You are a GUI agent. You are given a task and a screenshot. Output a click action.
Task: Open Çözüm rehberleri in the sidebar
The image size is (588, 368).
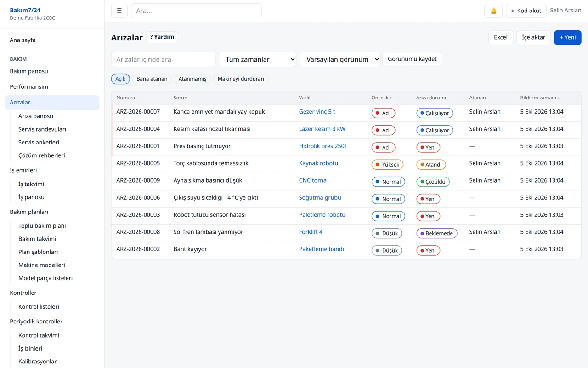(x=42, y=155)
